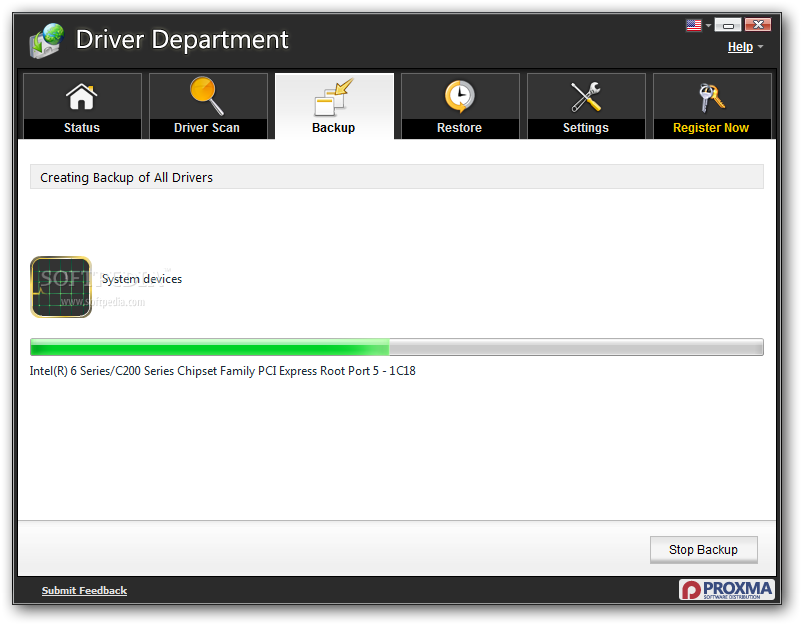Click the System devices label
Viewport: 802px width, 625px height.
point(142,279)
